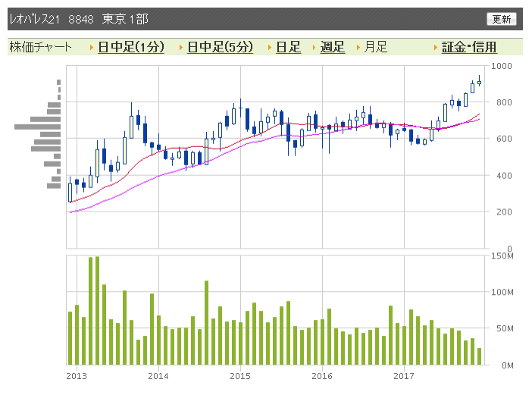Click the レオパレス21 8848 東京1部 title
Screen dimensions: 532x398
(79, 19)
